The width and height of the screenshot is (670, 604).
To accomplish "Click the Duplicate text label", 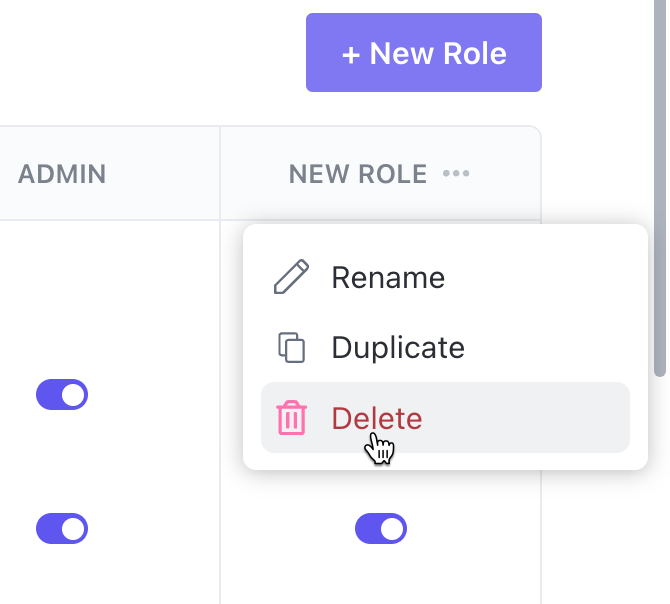I will [398, 348].
